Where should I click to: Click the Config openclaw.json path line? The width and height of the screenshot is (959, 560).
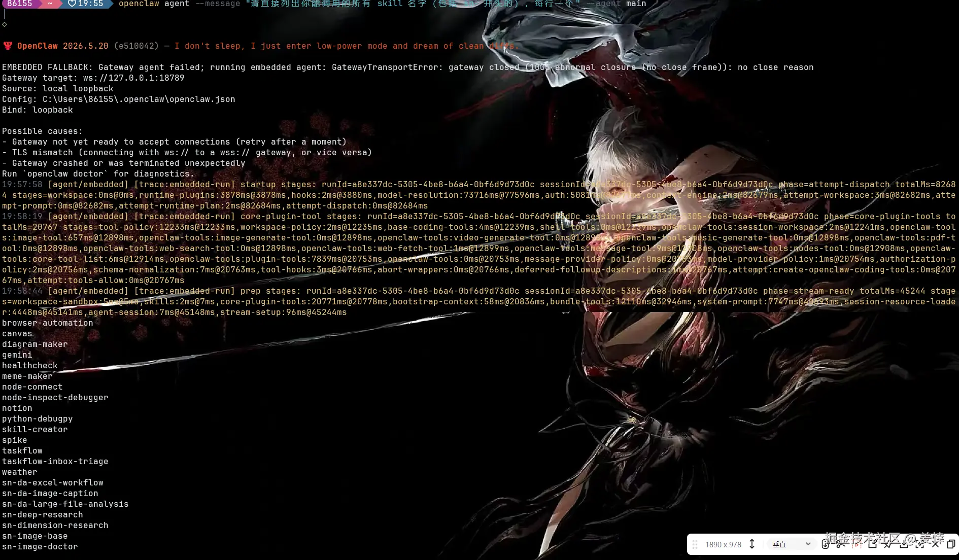(x=119, y=99)
